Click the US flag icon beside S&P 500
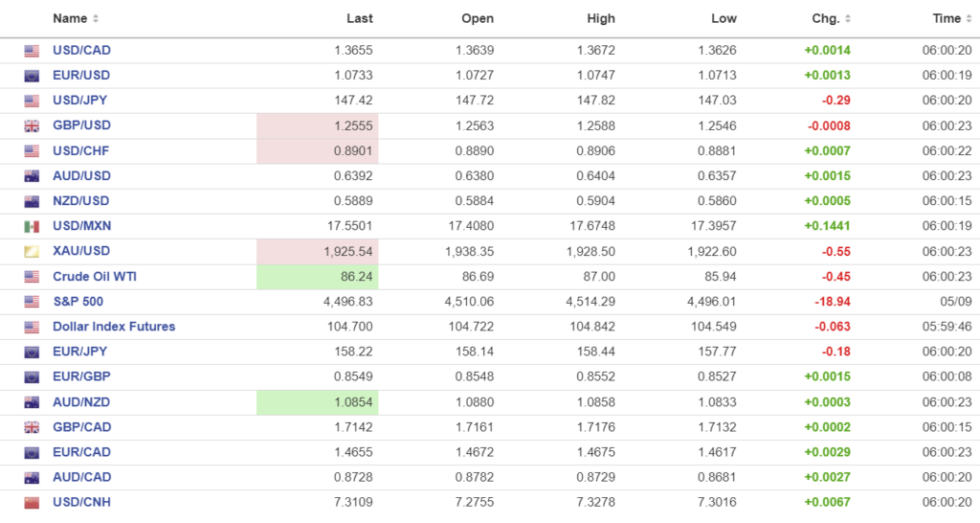The width and height of the screenshot is (980, 523). click(x=32, y=302)
